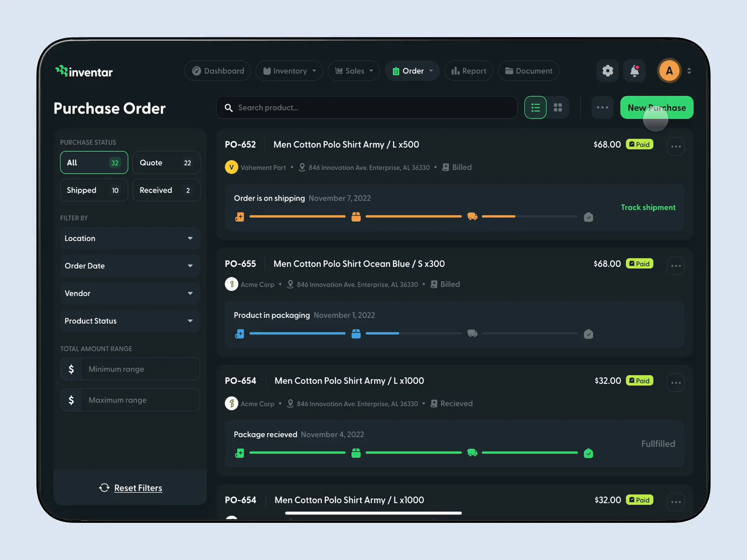Click grey delivered check icon on PO-652
The height and width of the screenshot is (560, 747).
[588, 217]
